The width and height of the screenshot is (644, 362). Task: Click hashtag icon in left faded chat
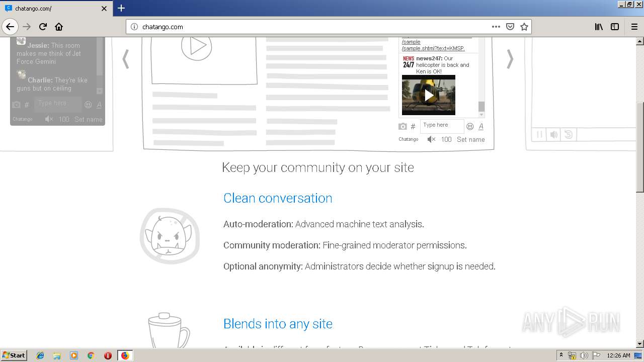[27, 105]
